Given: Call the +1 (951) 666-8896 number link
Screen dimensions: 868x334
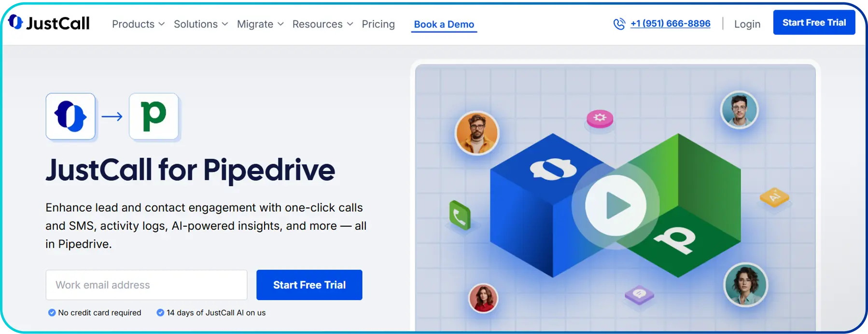Looking at the screenshot, I should point(670,23).
